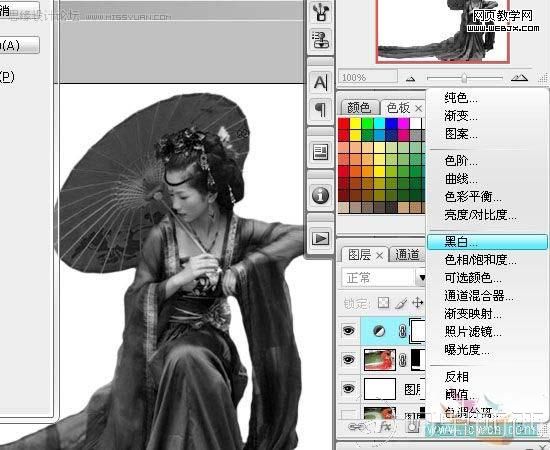Click the add layer mask icon
Image resolution: width=550 pixels, height=450 pixels.
tap(413, 427)
